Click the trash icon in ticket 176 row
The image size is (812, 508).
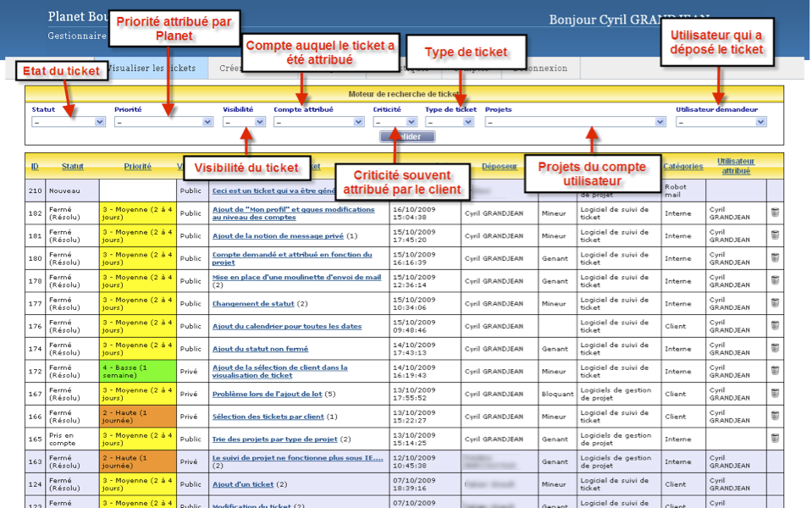[775, 325]
